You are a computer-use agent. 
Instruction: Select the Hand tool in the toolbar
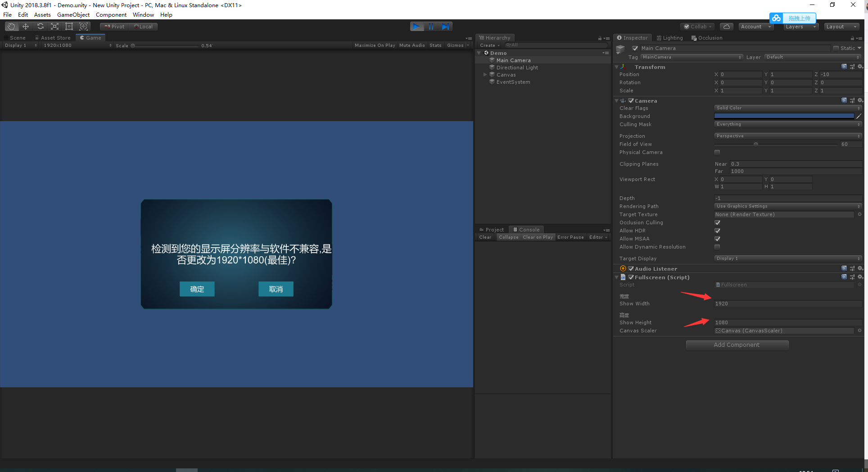(x=11, y=26)
